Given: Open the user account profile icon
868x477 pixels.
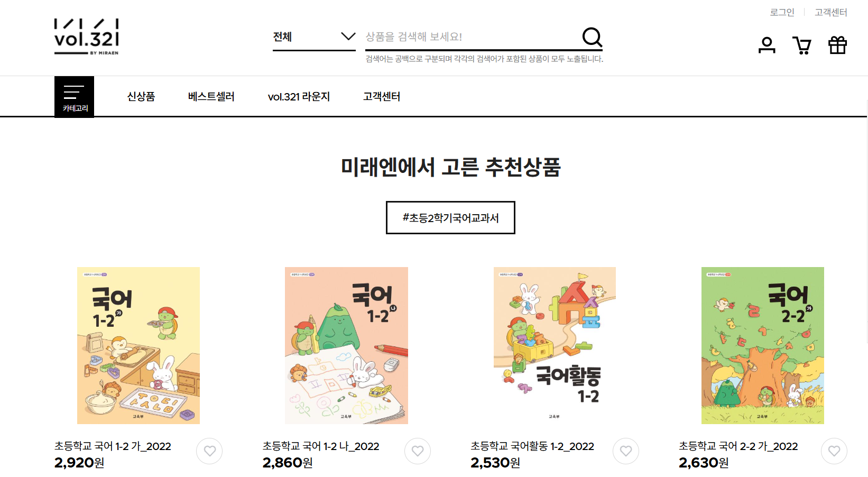Looking at the screenshot, I should [x=767, y=45].
